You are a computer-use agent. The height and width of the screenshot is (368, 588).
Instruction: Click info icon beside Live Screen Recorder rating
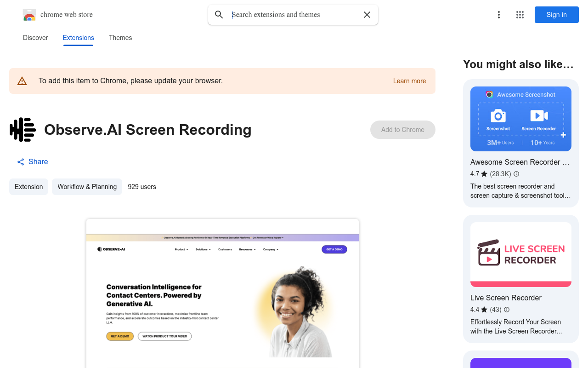click(x=507, y=310)
